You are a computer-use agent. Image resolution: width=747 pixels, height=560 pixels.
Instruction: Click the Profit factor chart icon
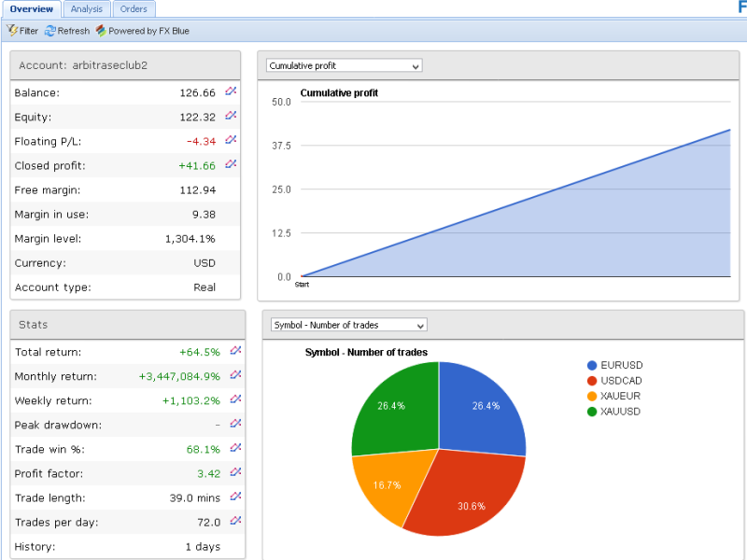(235, 472)
